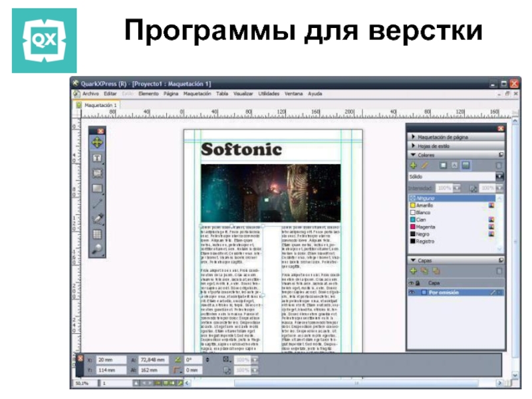The image size is (532, 399).
Task: Add new color with green plus
Action: (x=412, y=165)
